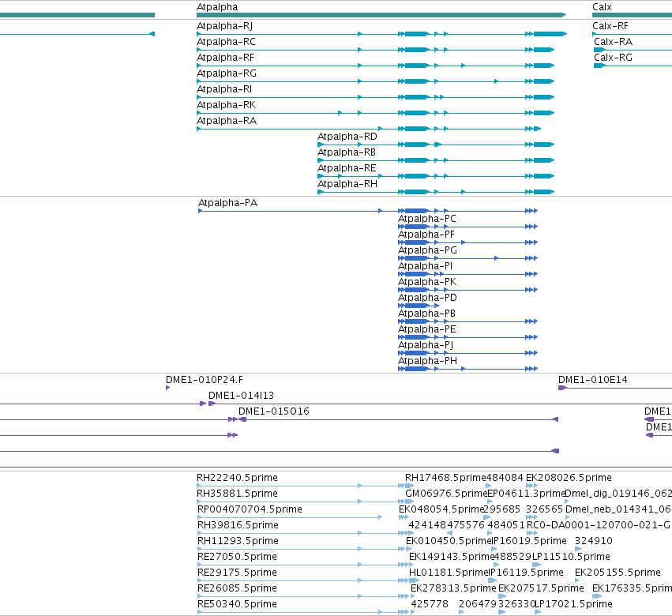Select transcript Atpalpha-RJ
This screenshot has height=616, width=672.
224,26
